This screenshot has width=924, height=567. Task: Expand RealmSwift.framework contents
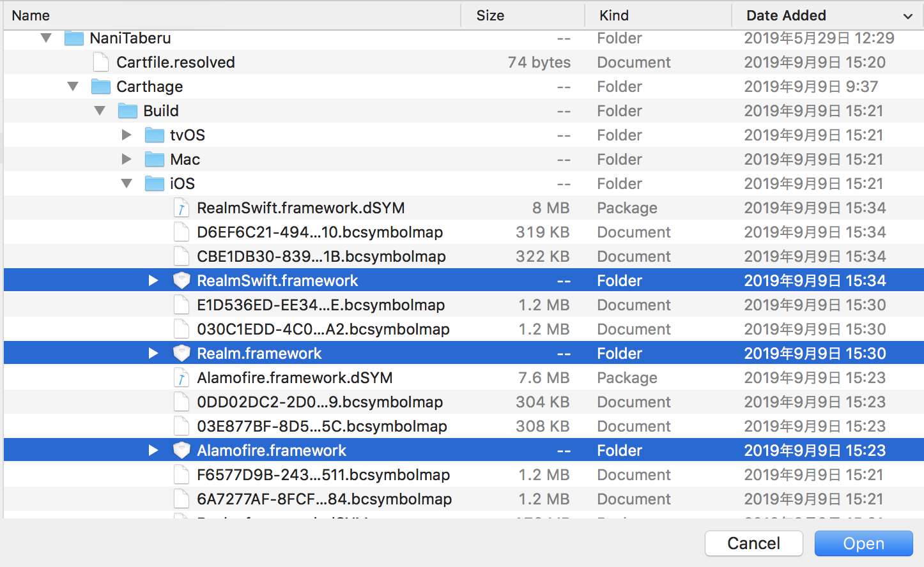tap(153, 280)
